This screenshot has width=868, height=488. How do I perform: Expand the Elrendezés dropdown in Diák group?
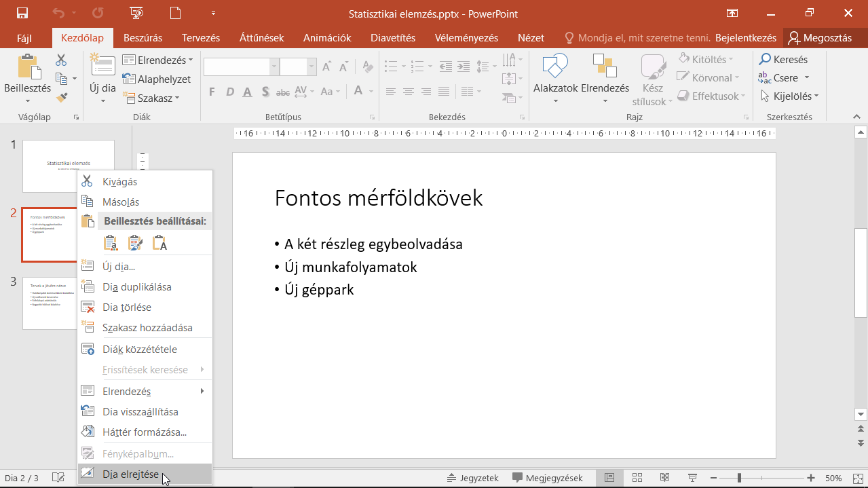(158, 60)
